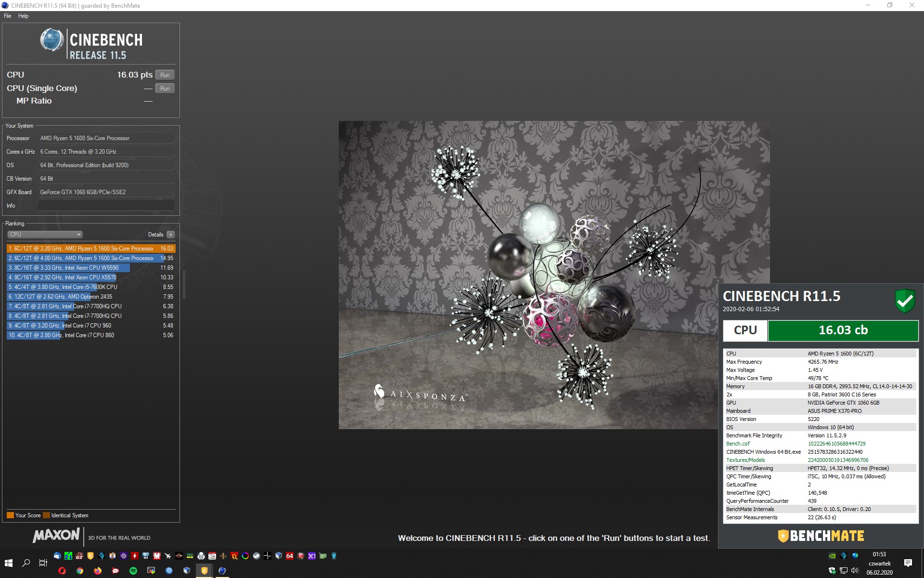The height and width of the screenshot is (578, 924).
Task: Open the green memory stick toolbar shortcut
Action: 190,556
